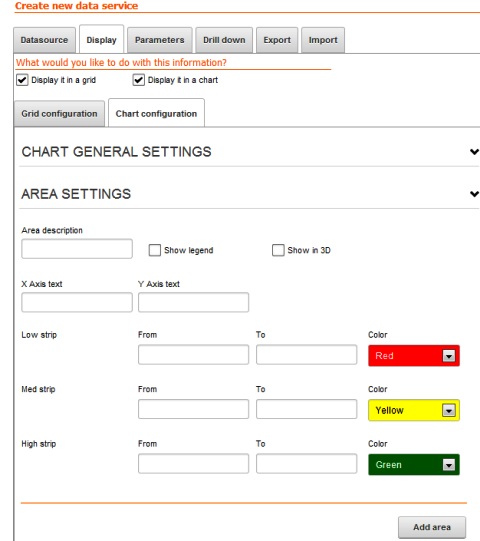
Task: Open the Parameters tab
Action: 159,40
